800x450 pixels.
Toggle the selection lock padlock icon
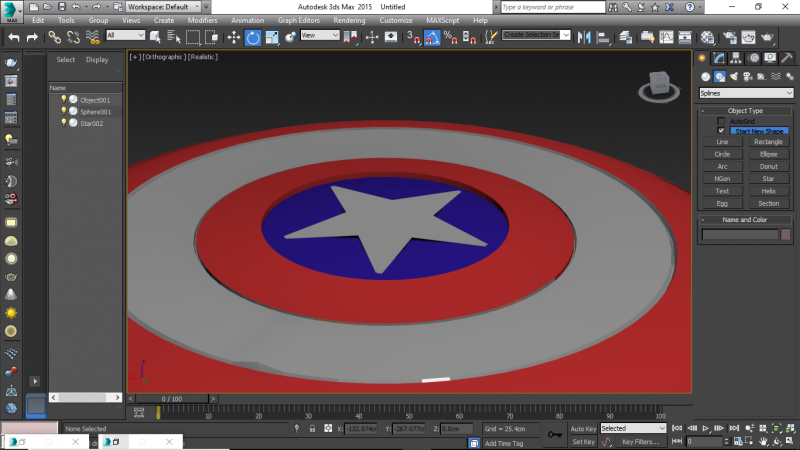312,429
